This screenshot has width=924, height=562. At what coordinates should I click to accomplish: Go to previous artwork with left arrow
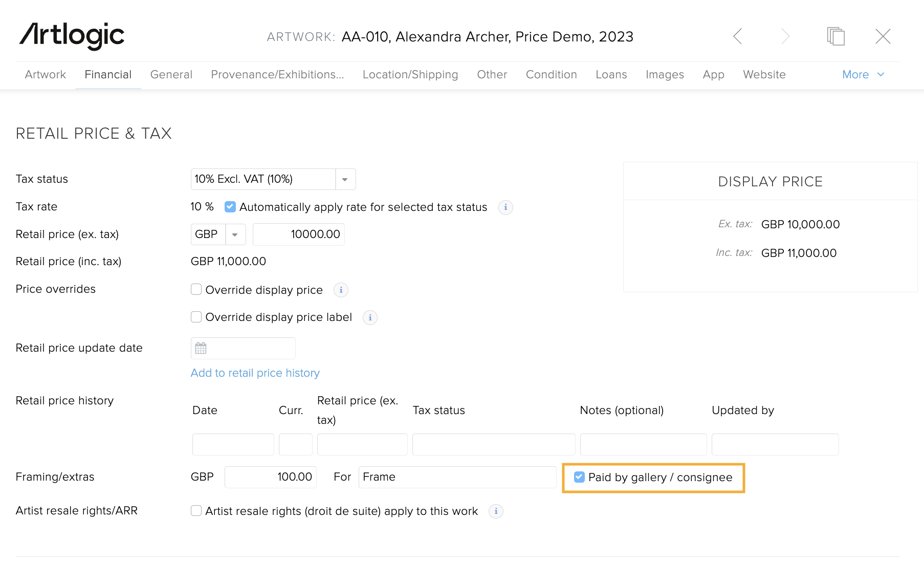pyautogui.click(x=737, y=36)
